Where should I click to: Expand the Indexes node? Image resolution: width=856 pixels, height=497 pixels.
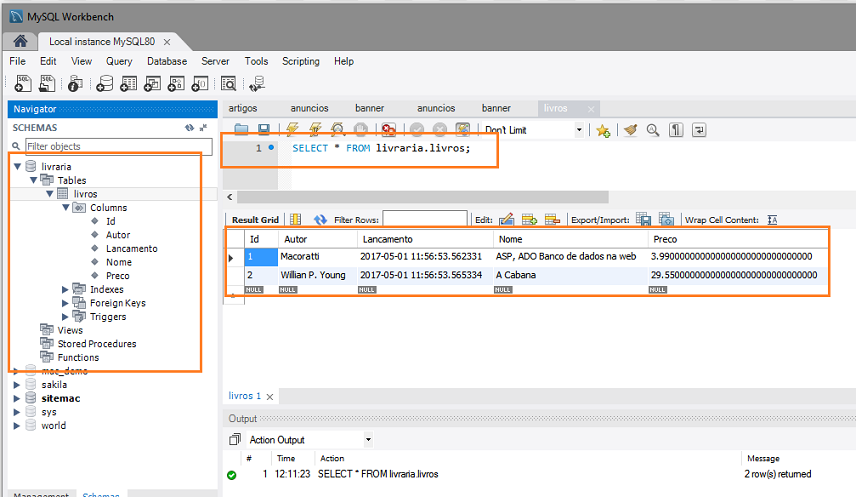(66, 289)
